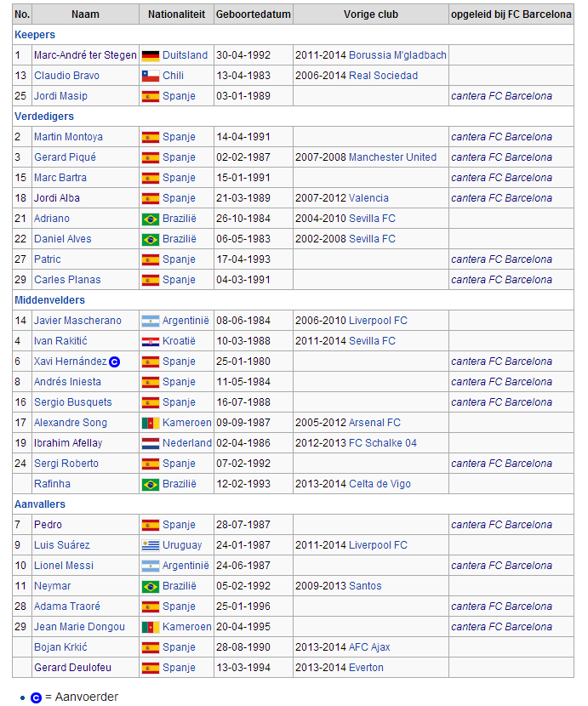Click the Geboortedatum column header
The height and width of the screenshot is (706, 588).
pos(254,14)
